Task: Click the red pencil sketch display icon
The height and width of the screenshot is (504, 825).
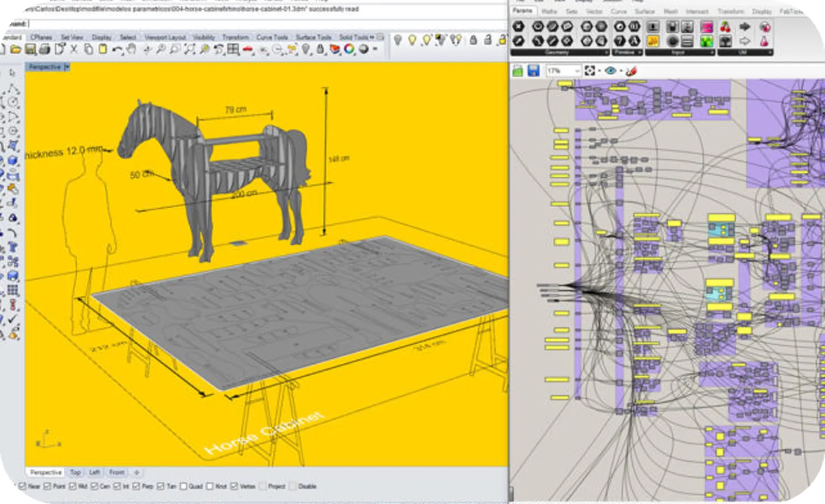Action: click(x=632, y=70)
